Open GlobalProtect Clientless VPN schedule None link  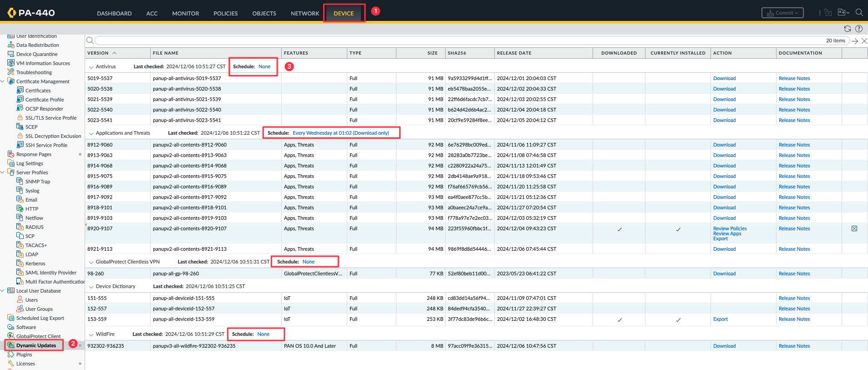pos(309,262)
